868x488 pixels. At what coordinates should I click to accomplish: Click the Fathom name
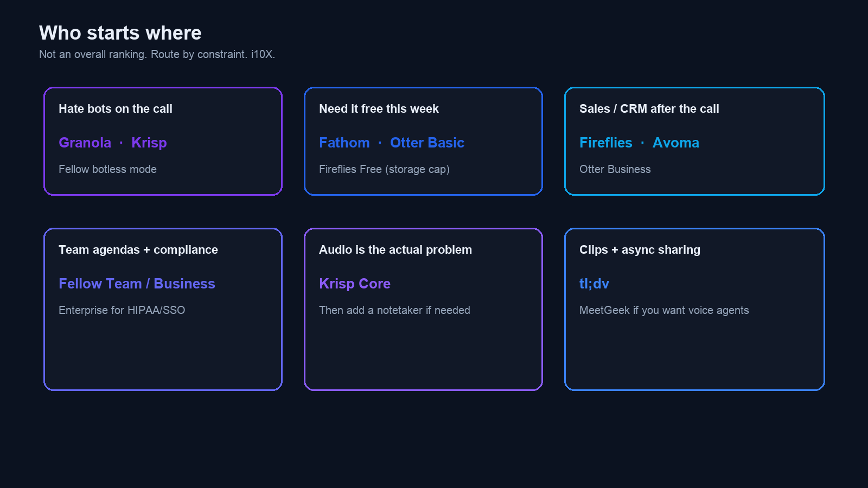[x=344, y=143]
